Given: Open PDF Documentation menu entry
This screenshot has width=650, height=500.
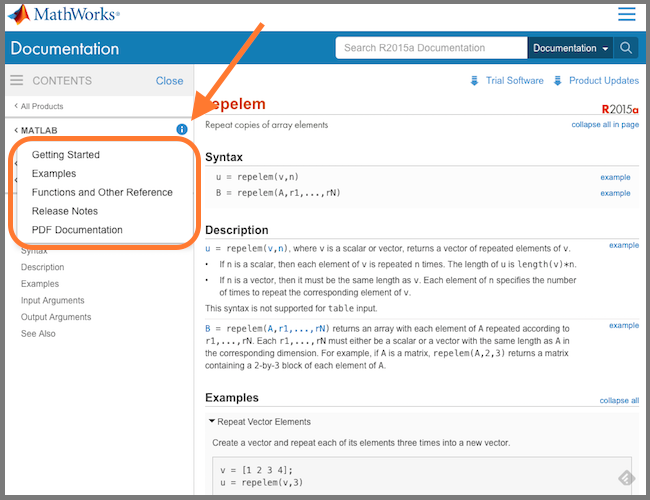Looking at the screenshot, I should (77, 230).
